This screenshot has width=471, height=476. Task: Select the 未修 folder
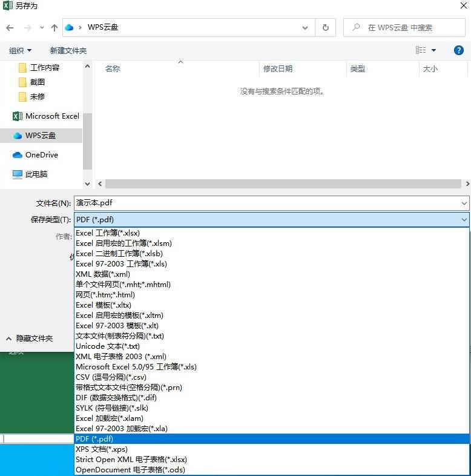click(32, 97)
